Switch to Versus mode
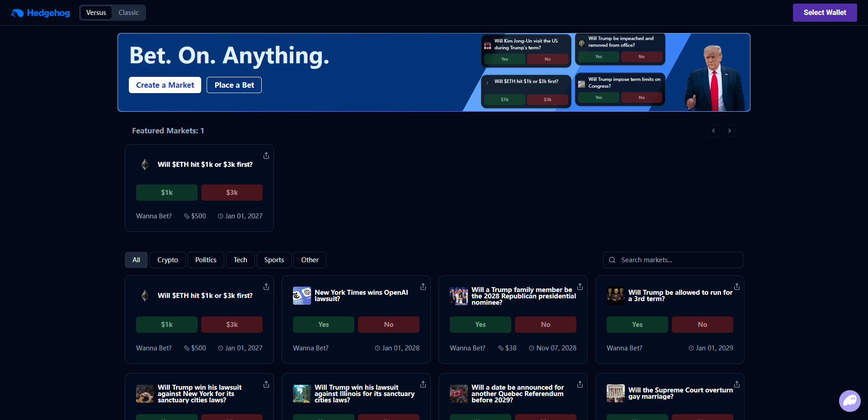Image resolution: width=868 pixels, height=420 pixels. [x=96, y=13]
